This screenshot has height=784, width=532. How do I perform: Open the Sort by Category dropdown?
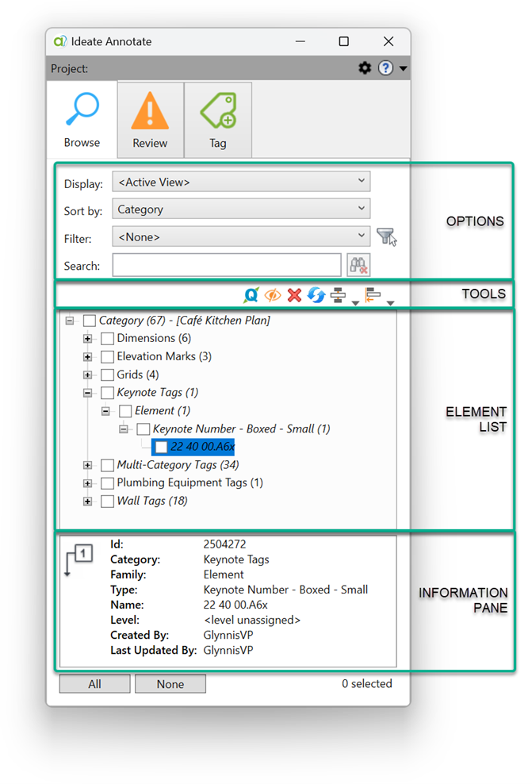pos(241,209)
